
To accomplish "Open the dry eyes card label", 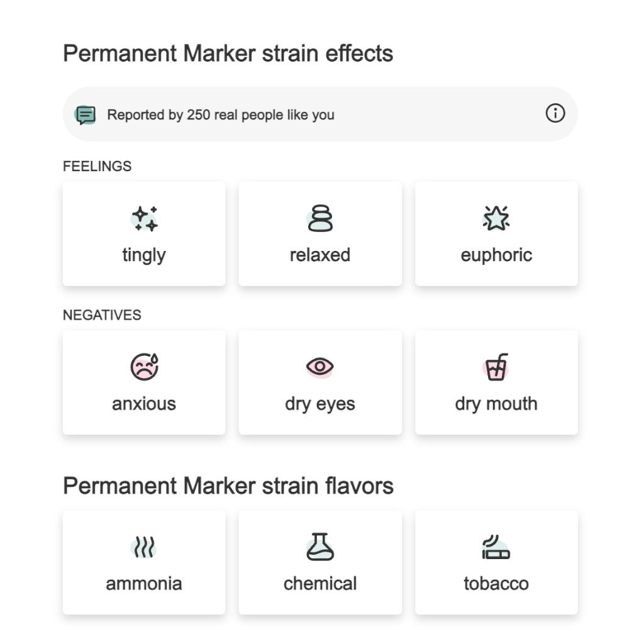I will (x=320, y=404).
